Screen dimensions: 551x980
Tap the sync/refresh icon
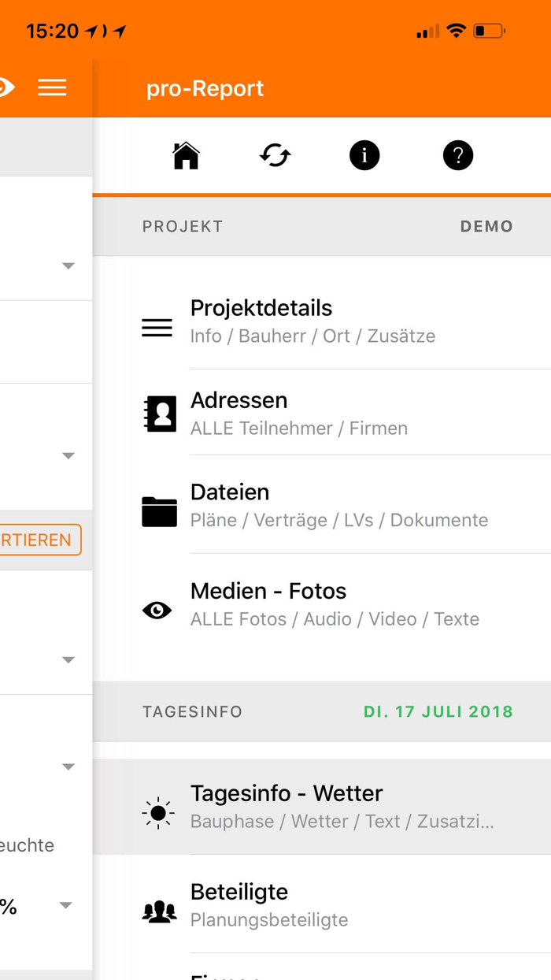275,155
